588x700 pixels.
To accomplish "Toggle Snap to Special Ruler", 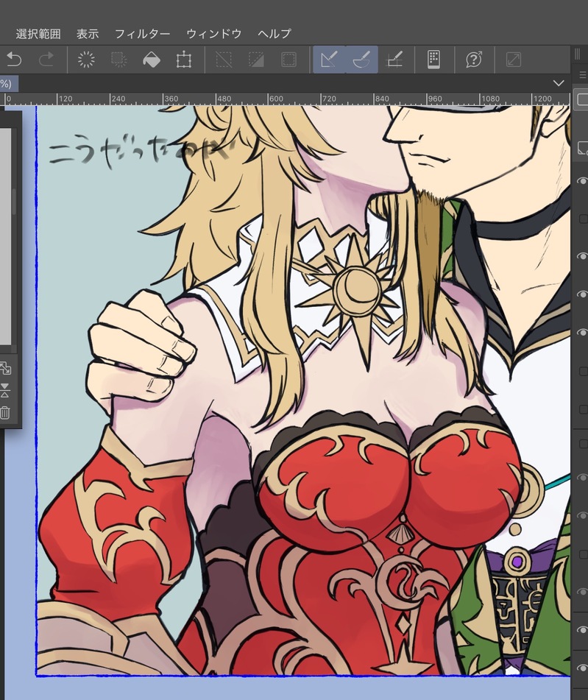I will pos(361,60).
